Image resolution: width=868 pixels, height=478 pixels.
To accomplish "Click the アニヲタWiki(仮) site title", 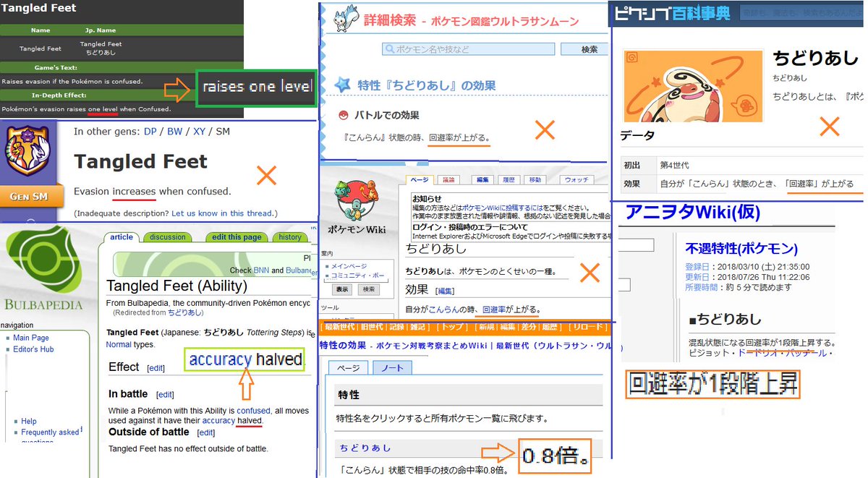I will 693,212.
